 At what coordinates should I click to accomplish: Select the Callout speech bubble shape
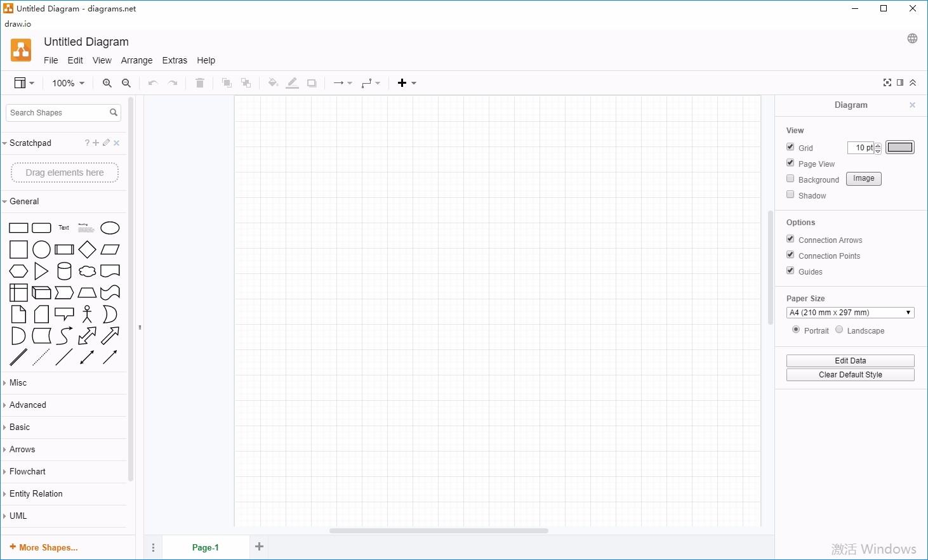coord(64,314)
